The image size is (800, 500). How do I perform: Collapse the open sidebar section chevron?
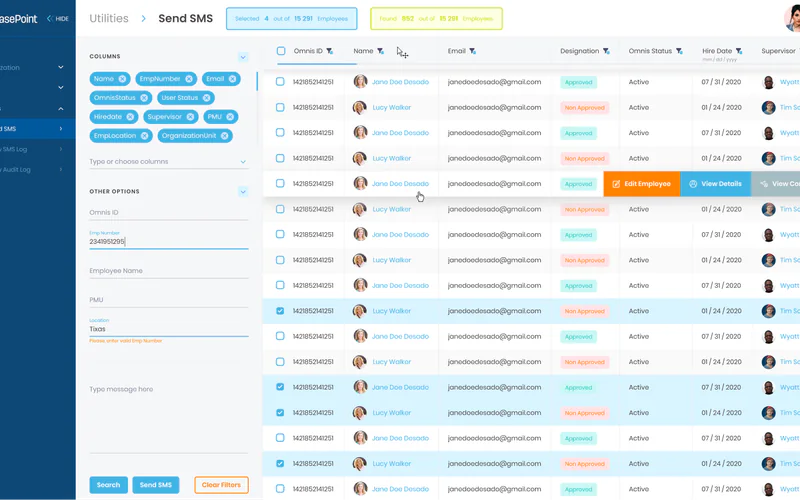pyautogui.click(x=61, y=109)
